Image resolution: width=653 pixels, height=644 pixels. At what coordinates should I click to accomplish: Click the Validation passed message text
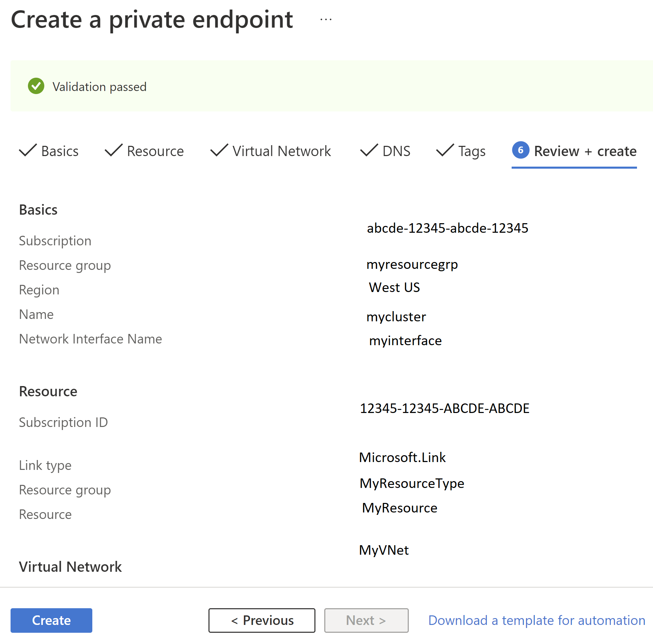[x=99, y=87]
